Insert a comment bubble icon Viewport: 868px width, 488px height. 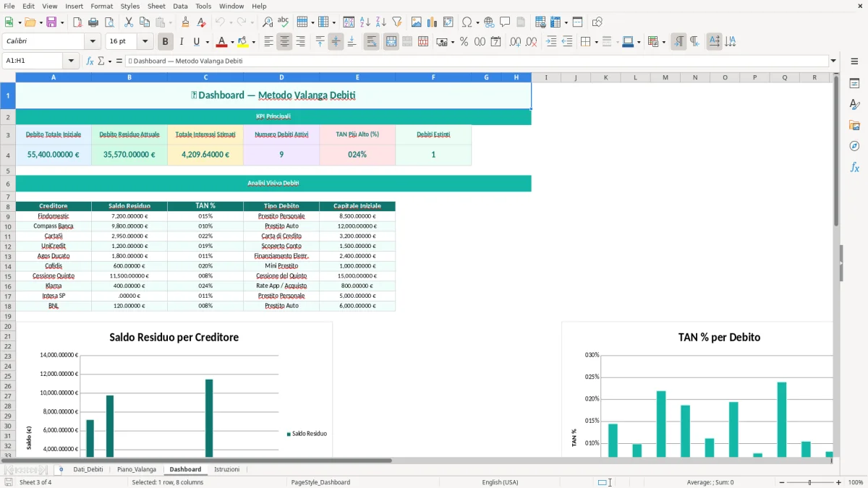pyautogui.click(x=505, y=22)
